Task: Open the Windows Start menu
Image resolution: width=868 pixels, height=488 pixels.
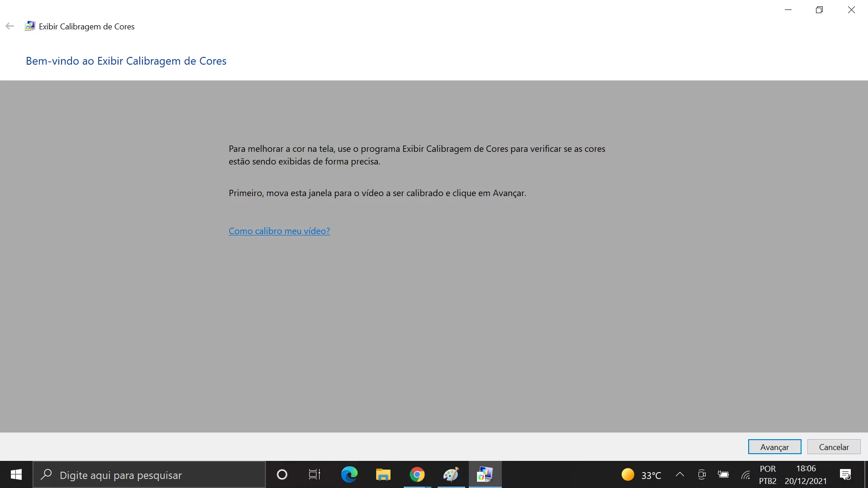Action: pyautogui.click(x=16, y=474)
